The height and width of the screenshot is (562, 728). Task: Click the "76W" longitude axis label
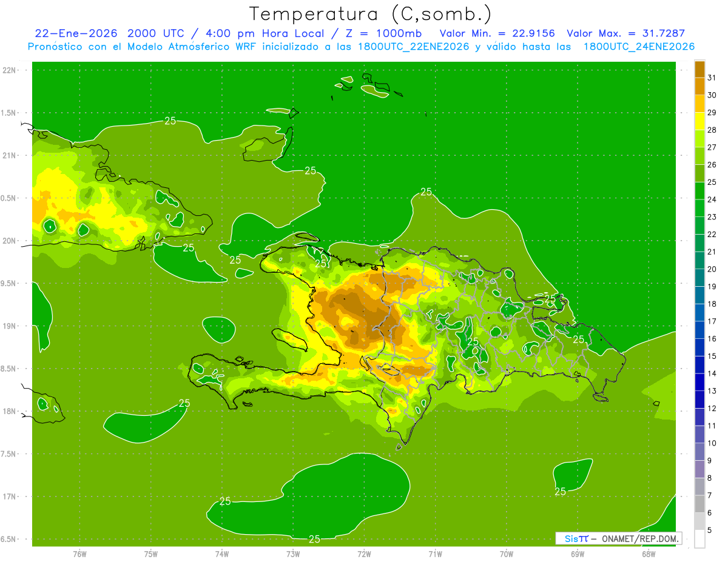point(79,554)
